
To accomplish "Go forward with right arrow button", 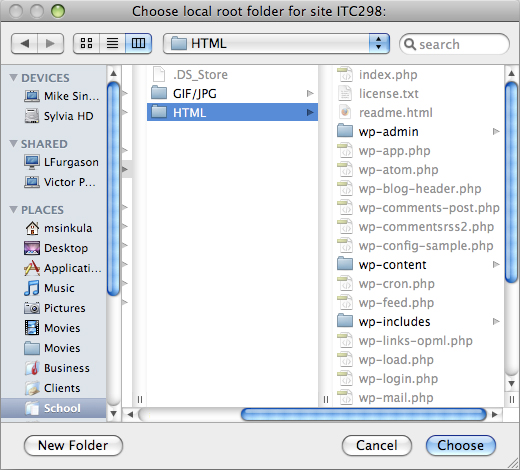I will (50, 43).
